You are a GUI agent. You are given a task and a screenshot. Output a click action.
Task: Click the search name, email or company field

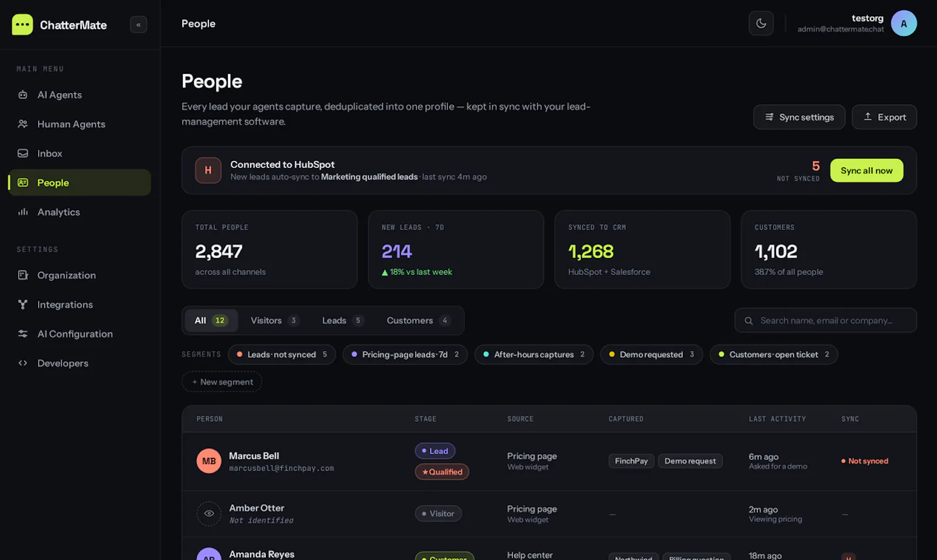click(x=826, y=321)
